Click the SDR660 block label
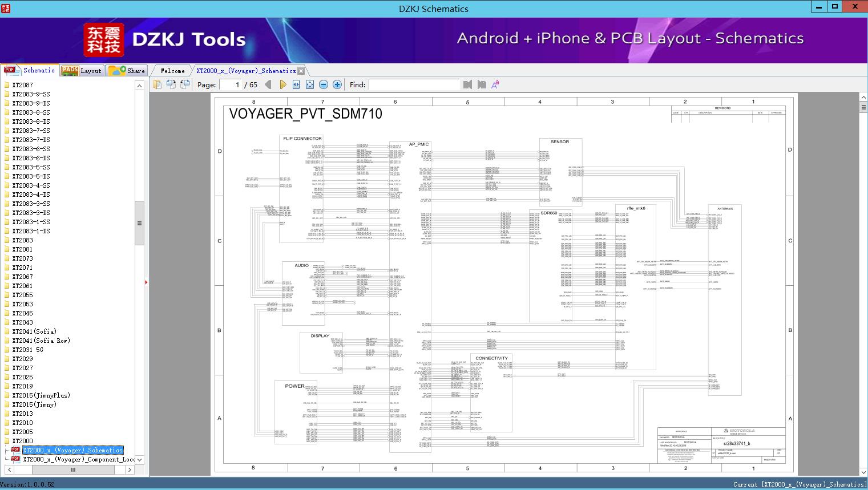The image size is (868, 490). point(549,213)
